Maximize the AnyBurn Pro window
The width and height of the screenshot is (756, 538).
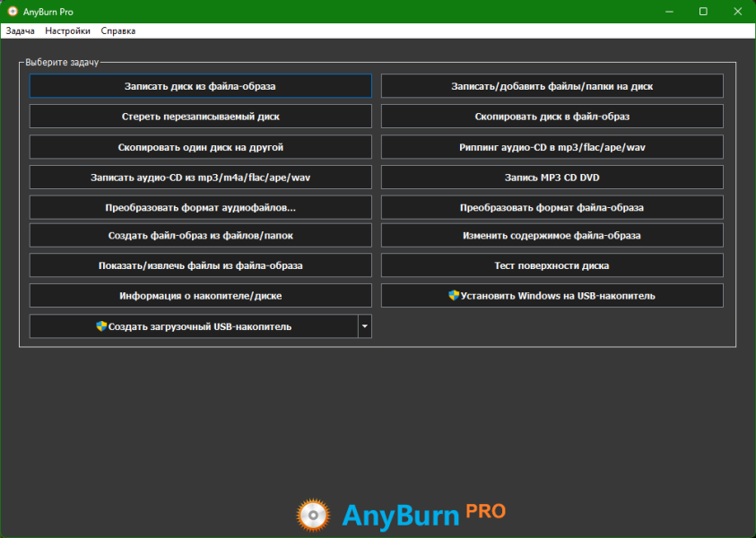pos(703,11)
